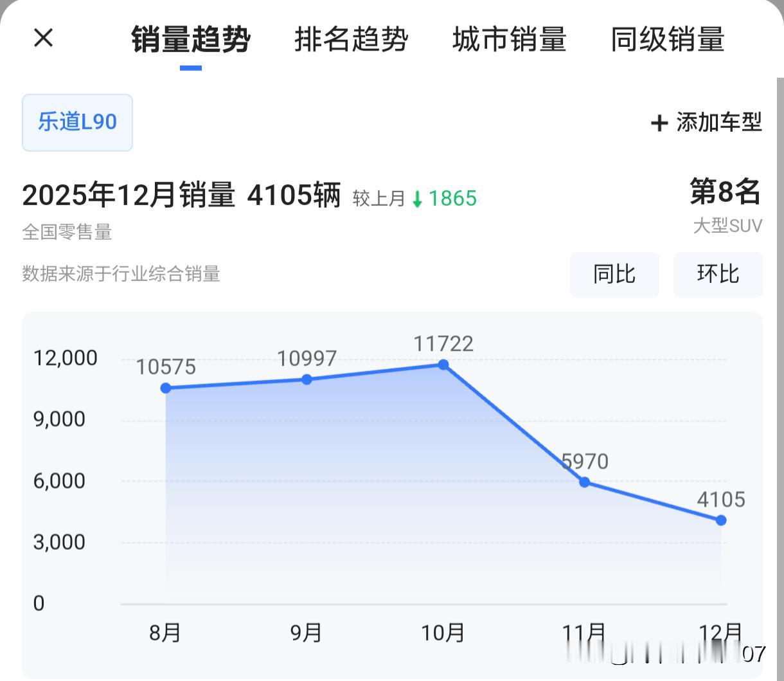This screenshot has width=784, height=681.
Task: Tap the 数据来源于行业综合销量 note
Action: click(121, 274)
